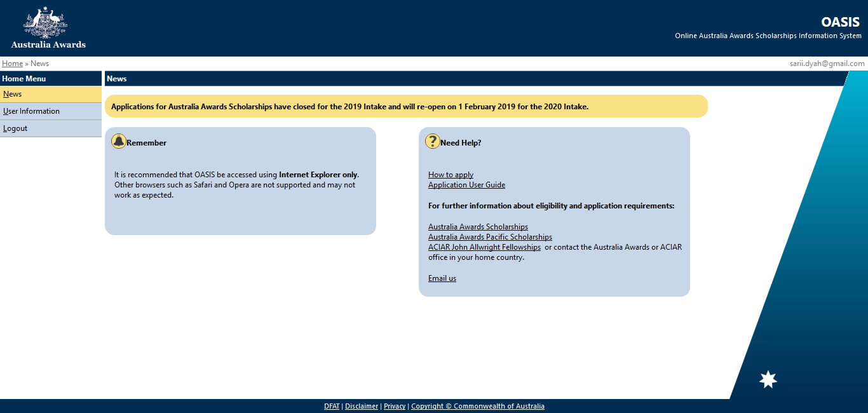Click the News breadcrumb text
The height and width of the screenshot is (413, 868).
(39, 64)
